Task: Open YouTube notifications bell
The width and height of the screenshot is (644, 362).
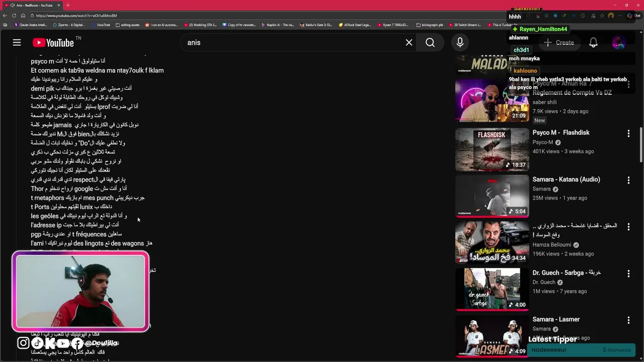Action: tap(593, 43)
